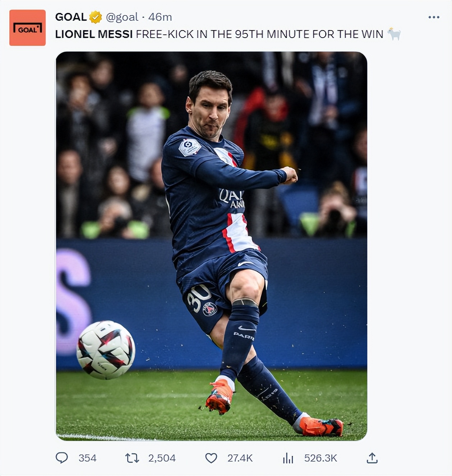This screenshot has width=452, height=476.
Task: Click the gold verified badge
Action: pos(95,17)
